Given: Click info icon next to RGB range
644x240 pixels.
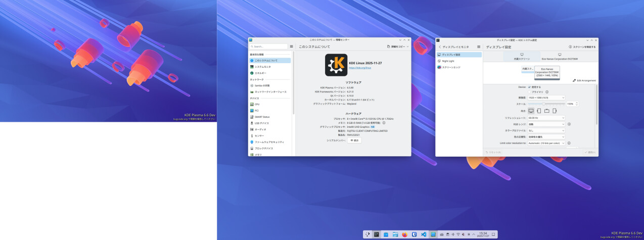Looking at the screenshot, I should (x=569, y=124).
